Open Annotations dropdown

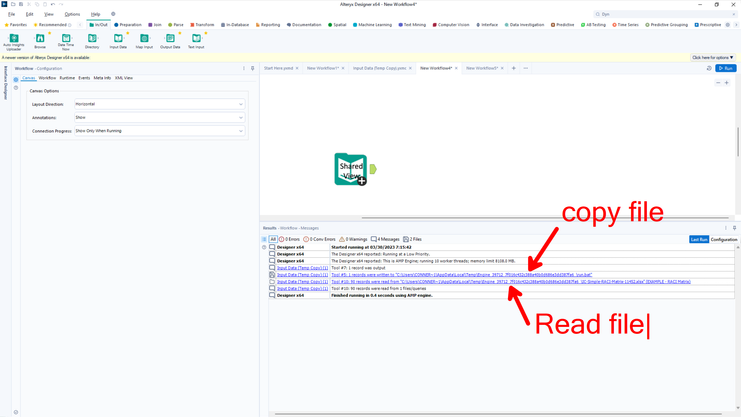tap(160, 117)
